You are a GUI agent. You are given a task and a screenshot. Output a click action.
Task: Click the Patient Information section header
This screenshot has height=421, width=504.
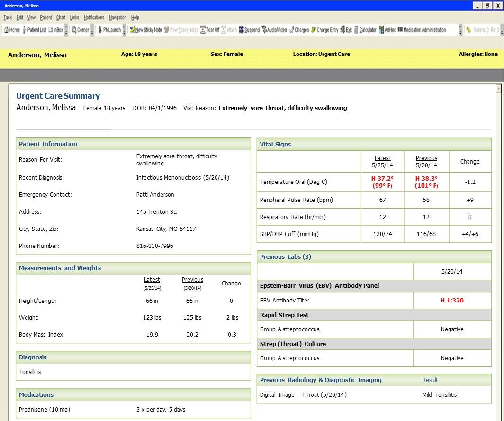click(x=134, y=144)
